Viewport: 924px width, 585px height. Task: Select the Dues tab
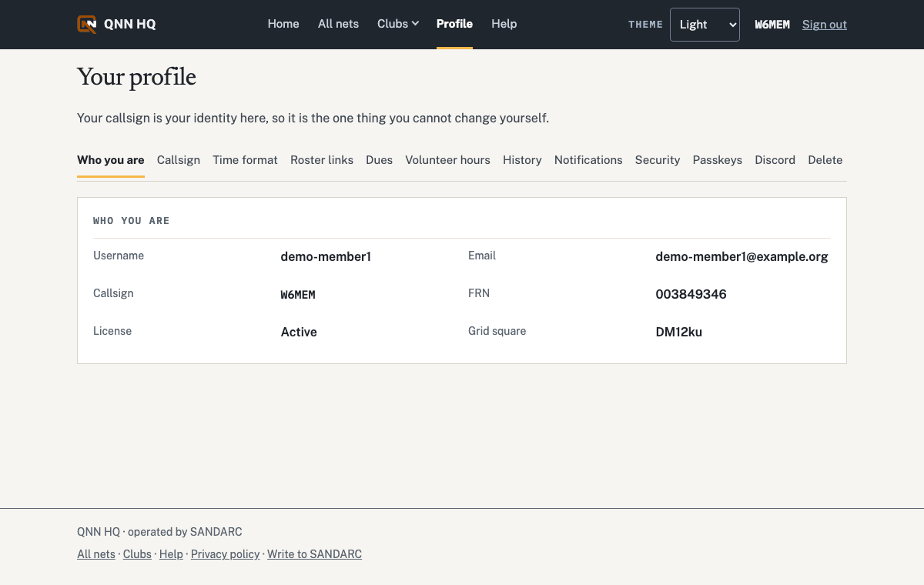pos(380,160)
